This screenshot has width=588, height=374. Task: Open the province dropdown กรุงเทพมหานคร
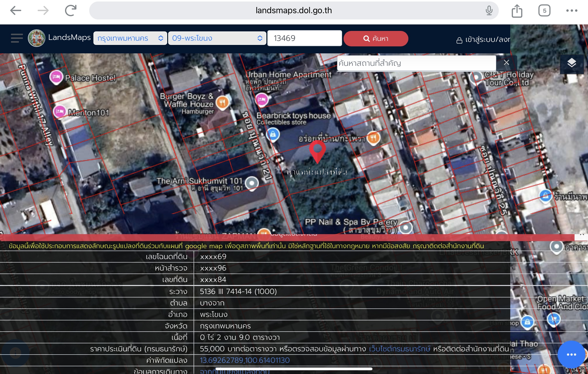[x=130, y=38]
